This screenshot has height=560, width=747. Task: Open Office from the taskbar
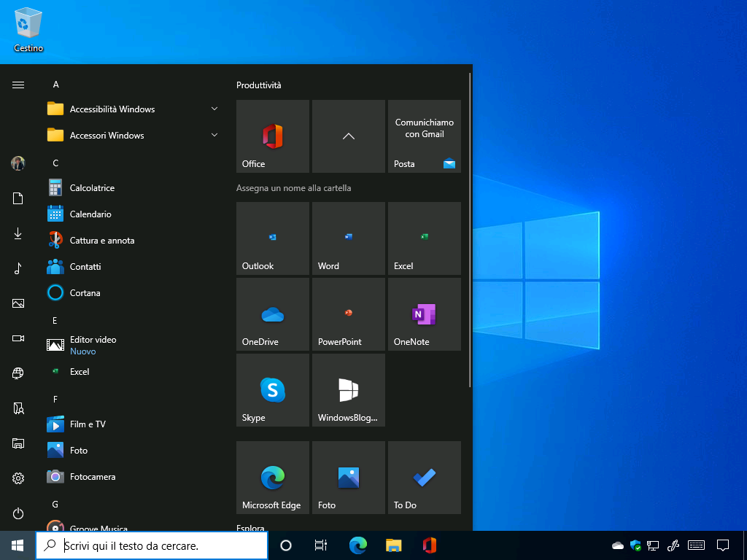coord(429,545)
